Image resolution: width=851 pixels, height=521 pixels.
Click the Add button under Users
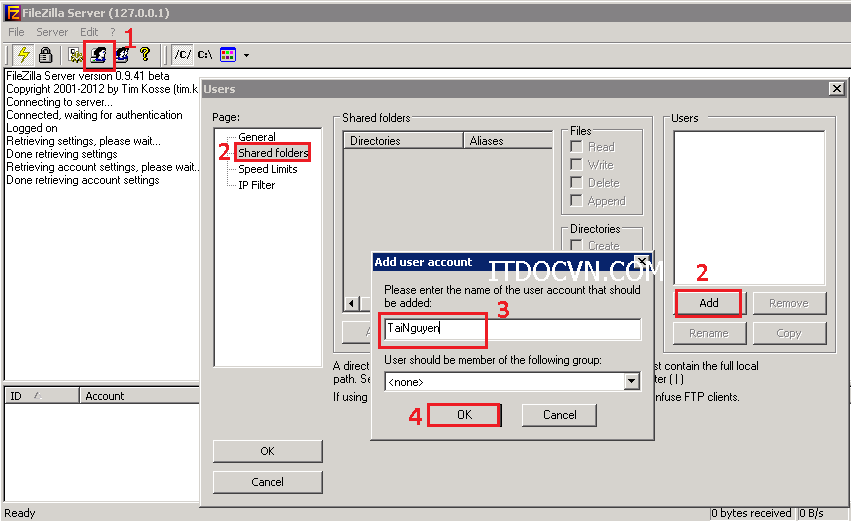pos(708,303)
